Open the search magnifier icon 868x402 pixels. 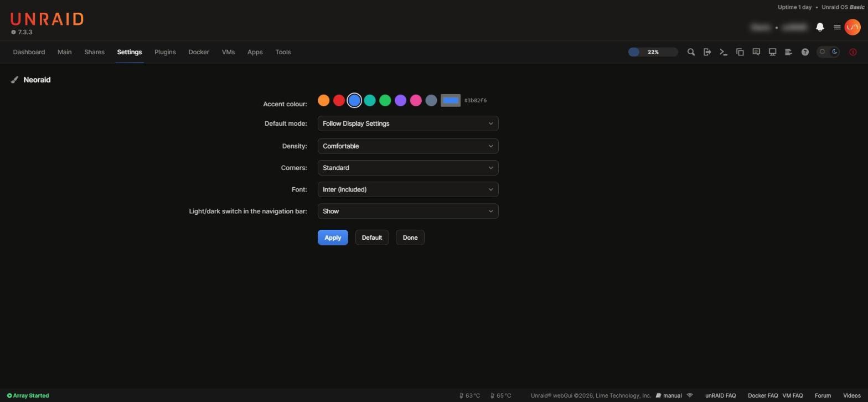coord(691,52)
